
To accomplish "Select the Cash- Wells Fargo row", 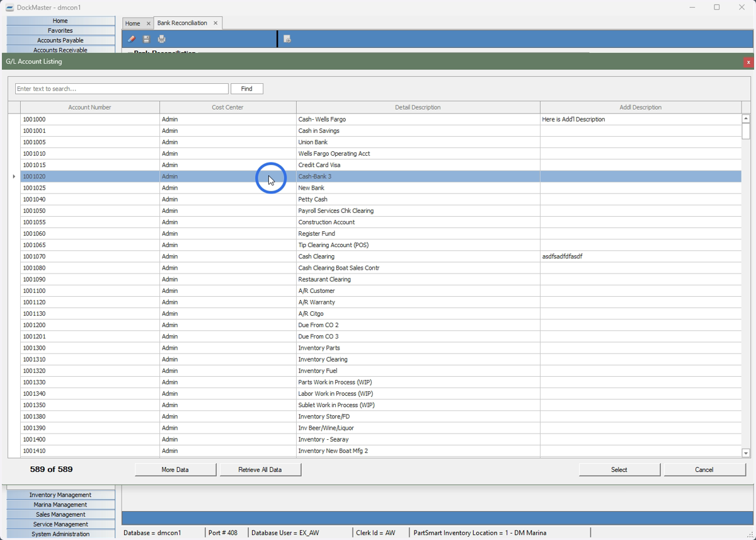I will click(x=381, y=119).
